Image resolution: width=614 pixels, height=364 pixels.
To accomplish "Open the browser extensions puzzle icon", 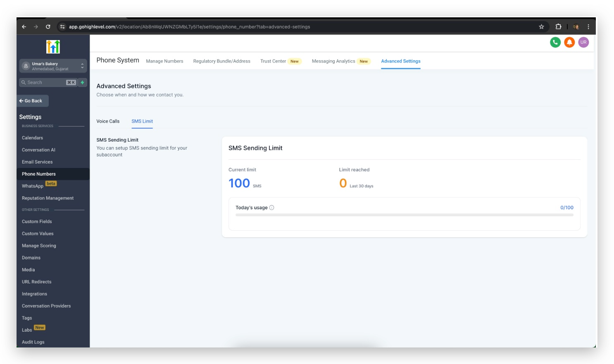I will (558, 27).
